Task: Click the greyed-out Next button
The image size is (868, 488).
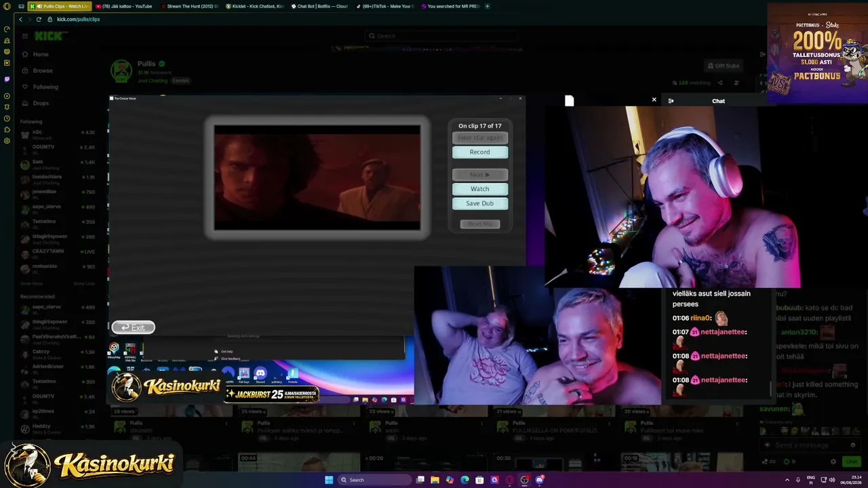Action: pyautogui.click(x=479, y=175)
